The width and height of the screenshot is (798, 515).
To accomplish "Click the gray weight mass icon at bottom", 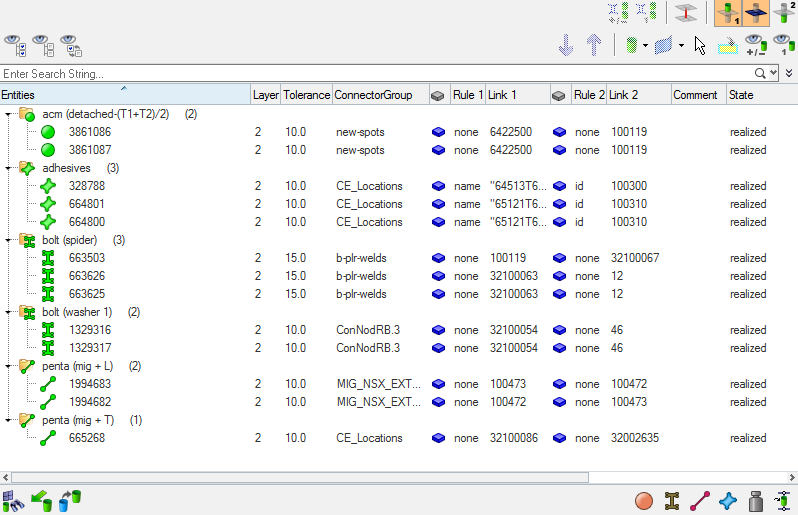I will tap(756, 500).
